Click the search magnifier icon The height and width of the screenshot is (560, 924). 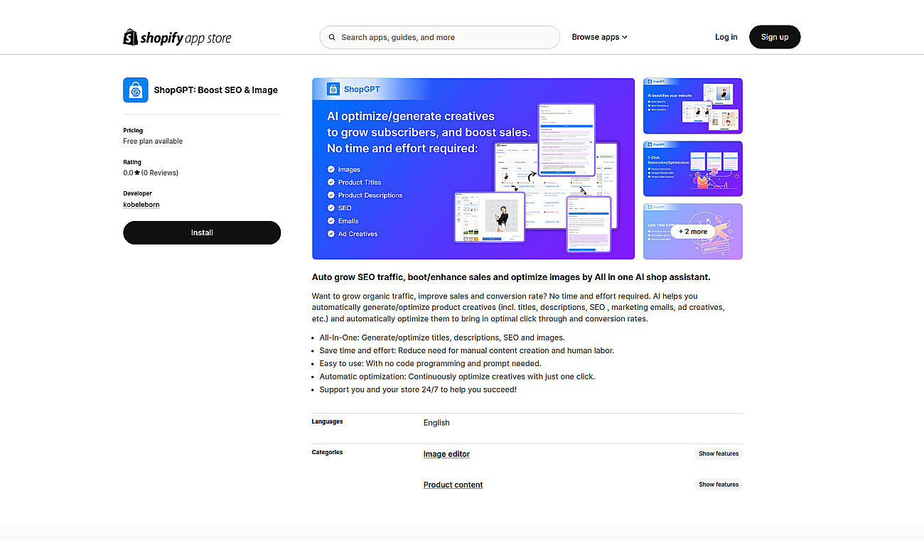click(332, 37)
